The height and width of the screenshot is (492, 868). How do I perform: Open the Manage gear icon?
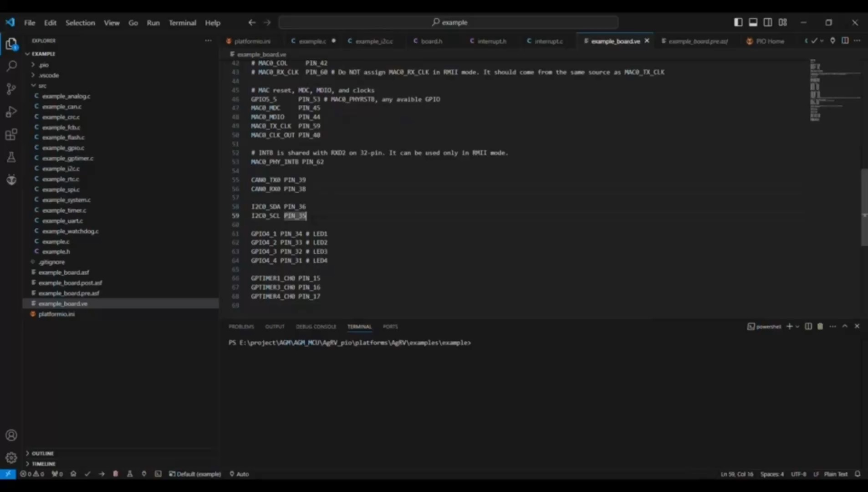click(x=11, y=457)
